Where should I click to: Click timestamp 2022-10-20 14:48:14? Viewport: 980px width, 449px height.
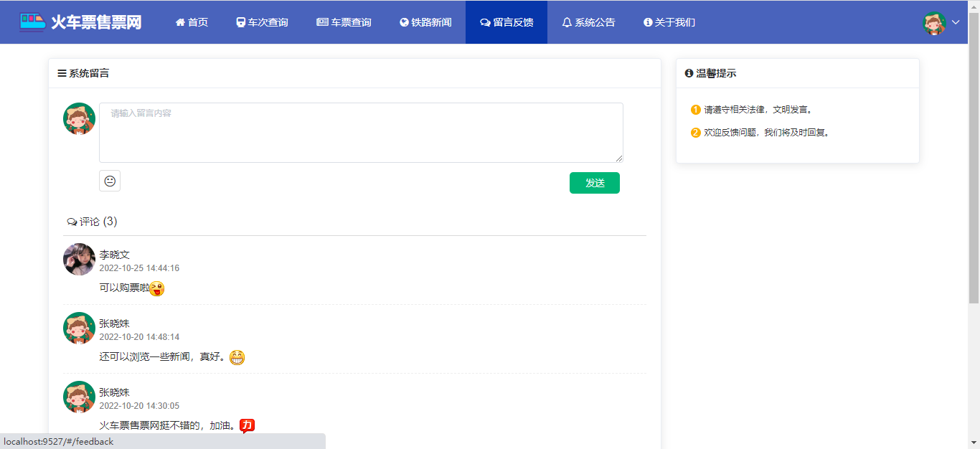click(139, 337)
